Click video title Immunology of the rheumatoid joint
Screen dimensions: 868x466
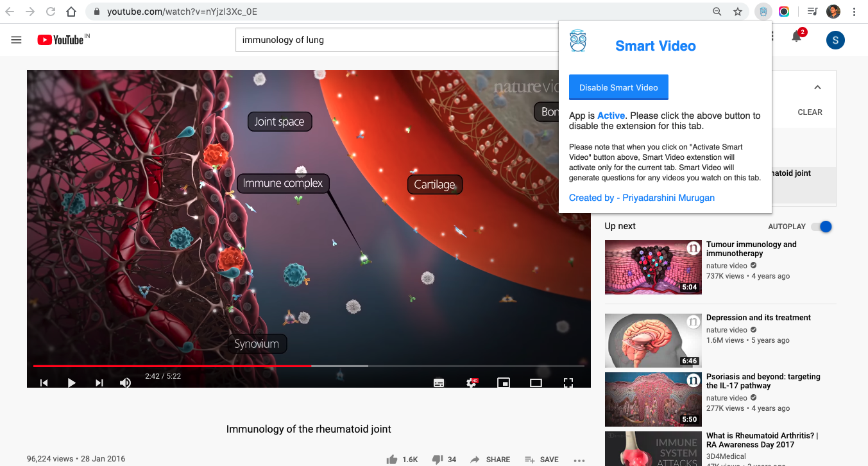click(x=309, y=429)
